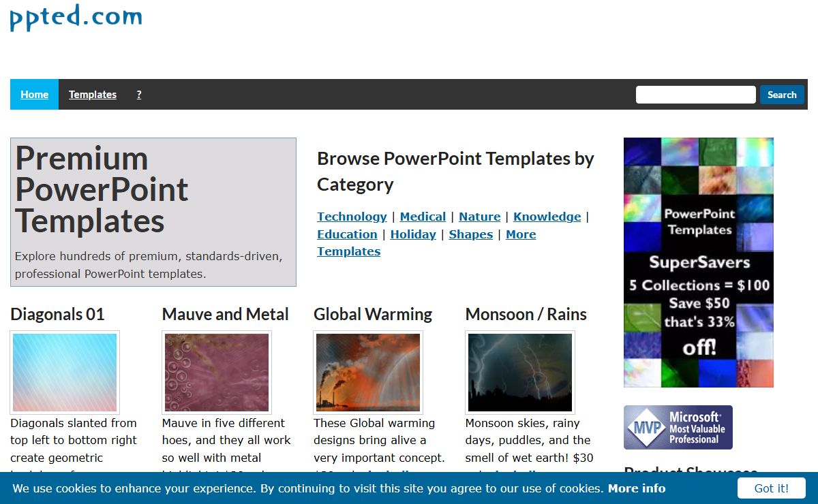
Task: Browse the Education category
Action: tap(347, 234)
